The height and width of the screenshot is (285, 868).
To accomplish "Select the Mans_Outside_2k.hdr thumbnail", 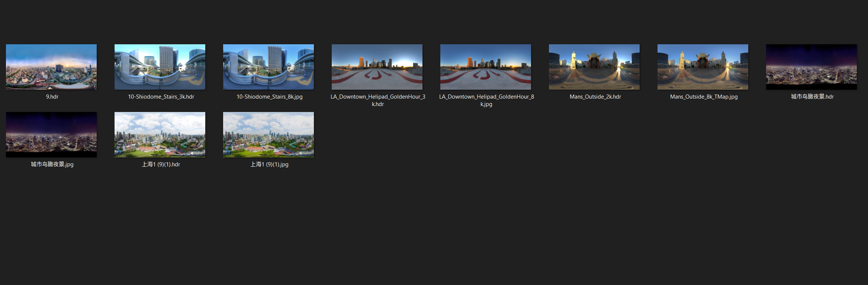I will [x=594, y=67].
